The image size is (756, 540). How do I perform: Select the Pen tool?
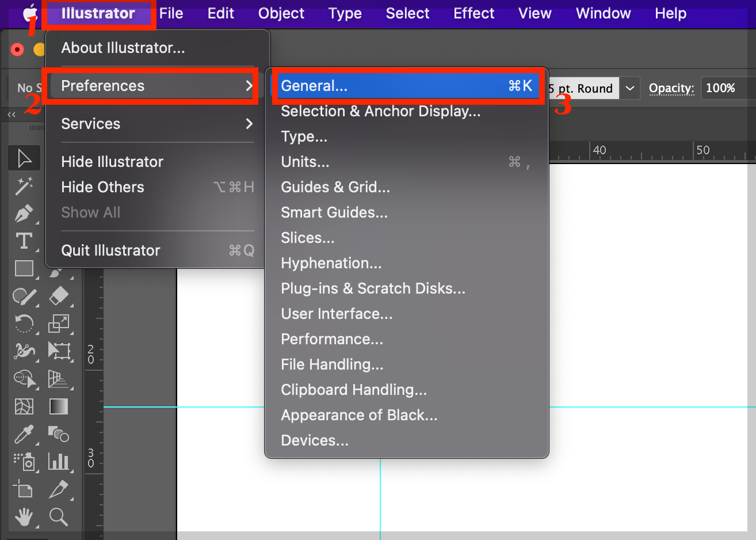pos(24,214)
